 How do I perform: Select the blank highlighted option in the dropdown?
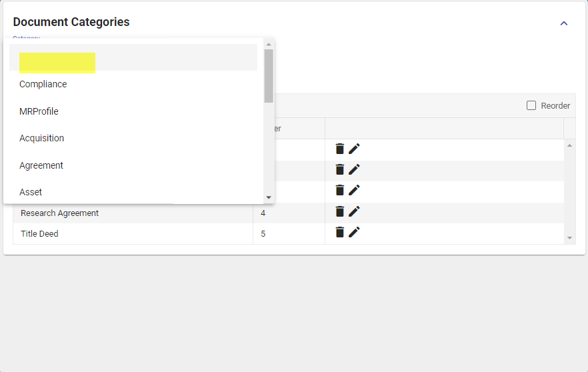[57, 63]
